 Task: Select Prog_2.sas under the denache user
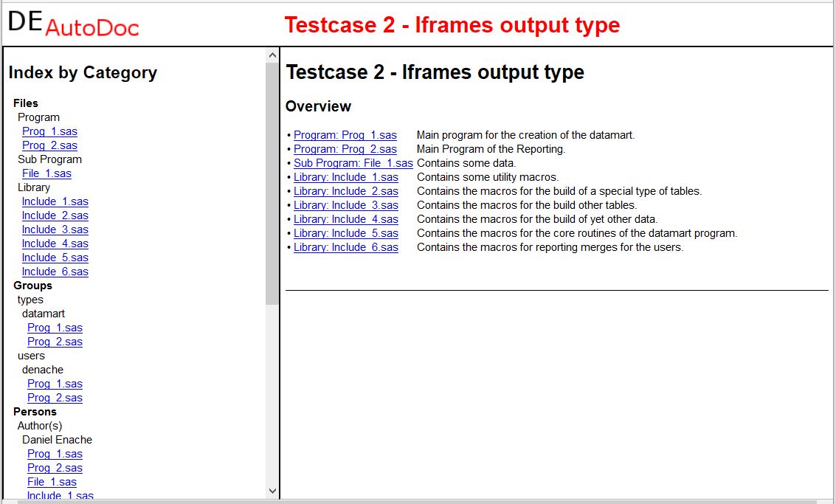tap(55, 398)
